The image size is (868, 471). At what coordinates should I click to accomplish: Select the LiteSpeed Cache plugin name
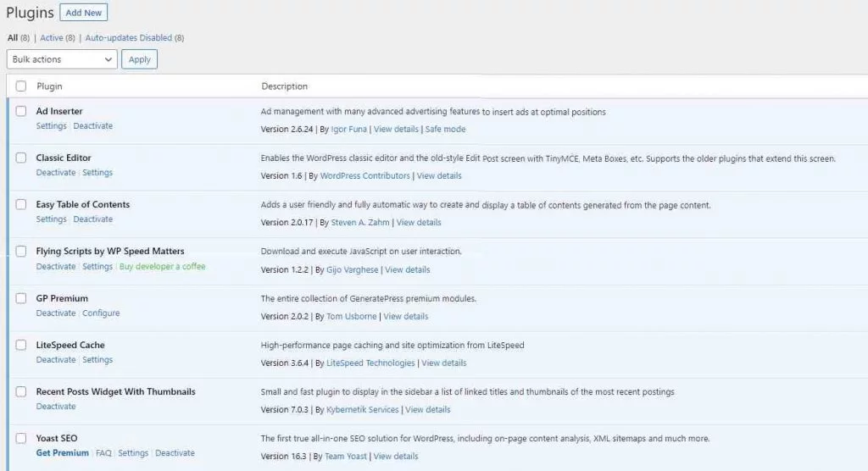click(x=70, y=344)
